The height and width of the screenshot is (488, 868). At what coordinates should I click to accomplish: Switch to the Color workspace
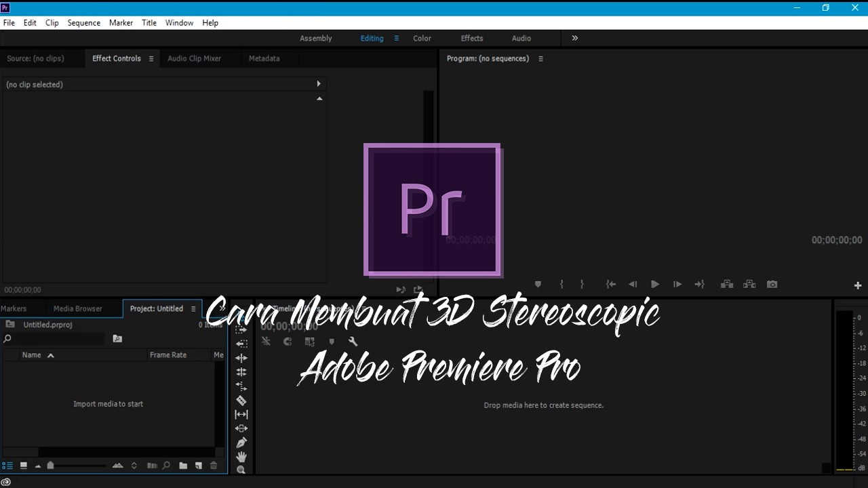[x=422, y=38]
